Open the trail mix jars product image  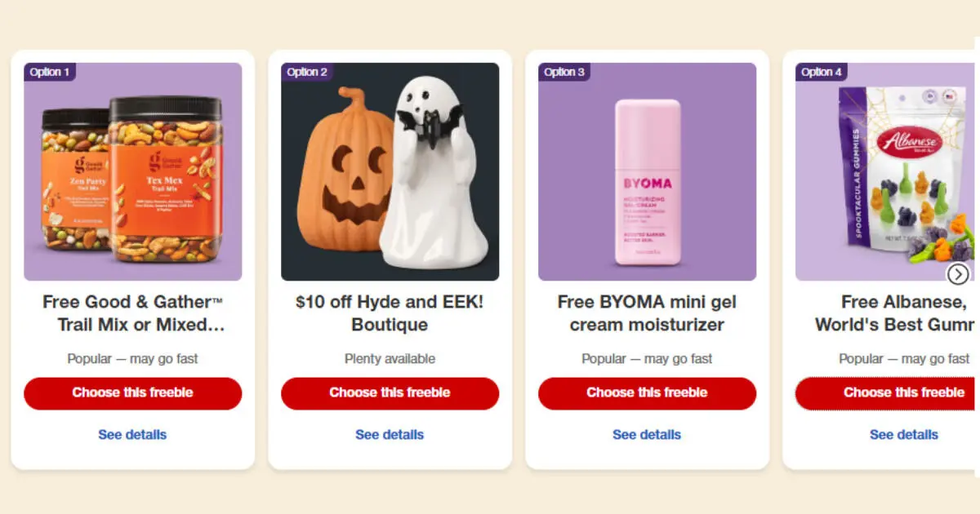pyautogui.click(x=133, y=172)
